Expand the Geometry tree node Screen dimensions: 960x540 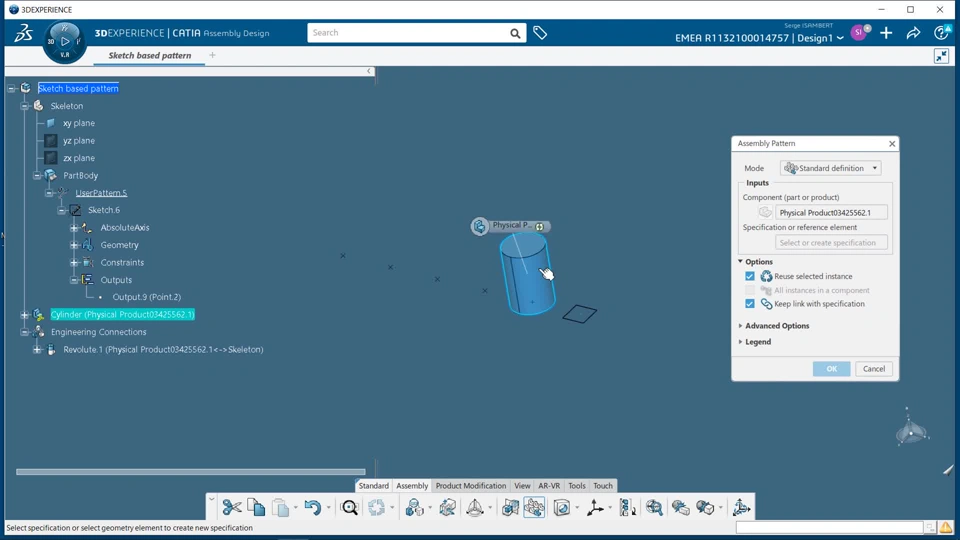point(74,245)
